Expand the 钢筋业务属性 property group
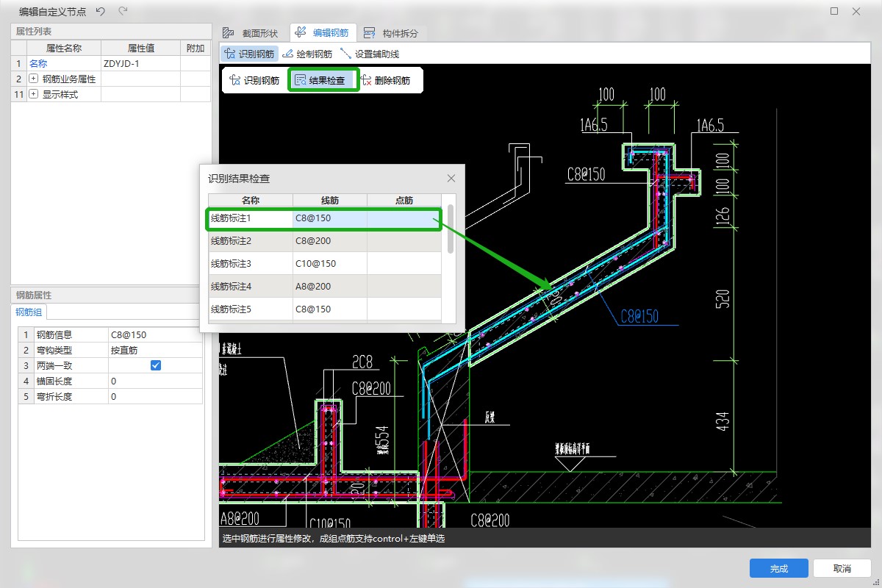 pyautogui.click(x=33, y=79)
